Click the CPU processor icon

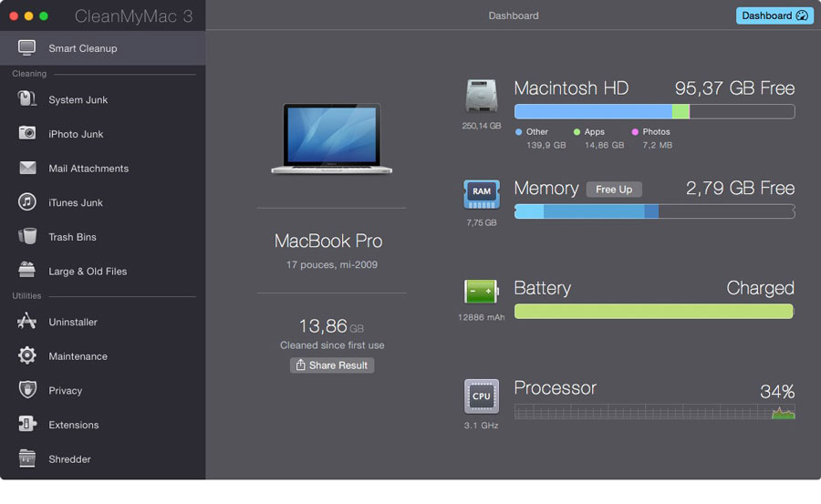pos(481,396)
